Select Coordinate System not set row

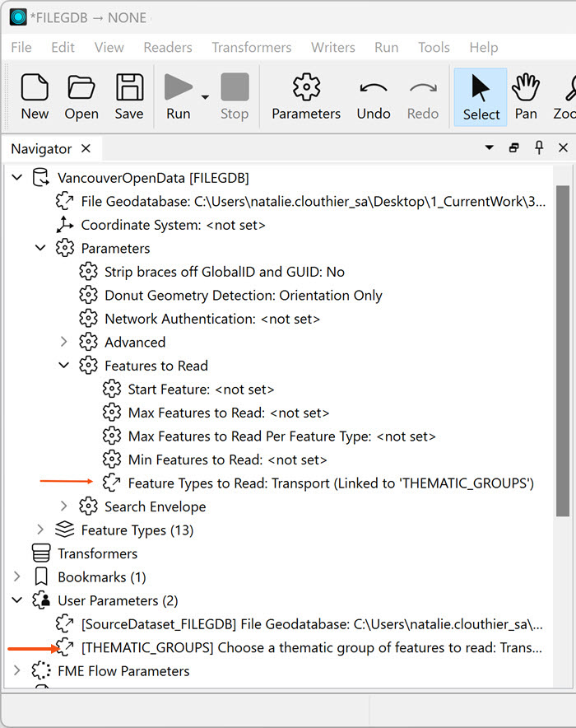173,225
